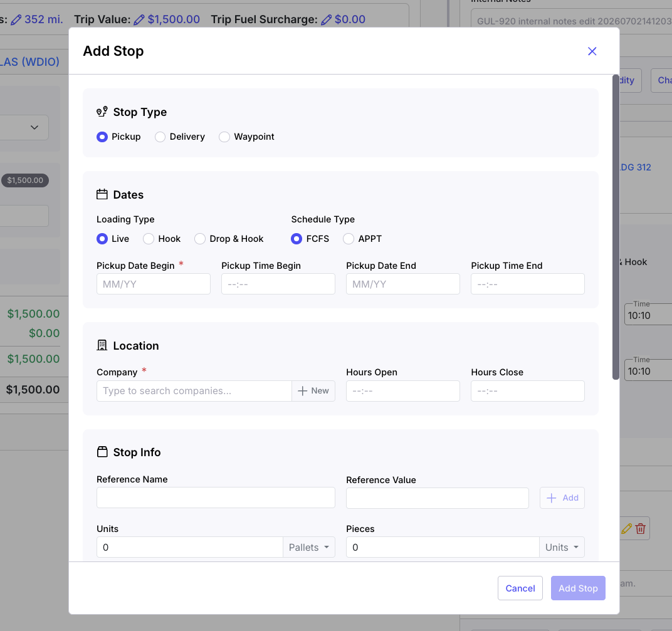Open the Units dropdown for Pieces
This screenshot has height=631, width=672.
click(x=562, y=548)
